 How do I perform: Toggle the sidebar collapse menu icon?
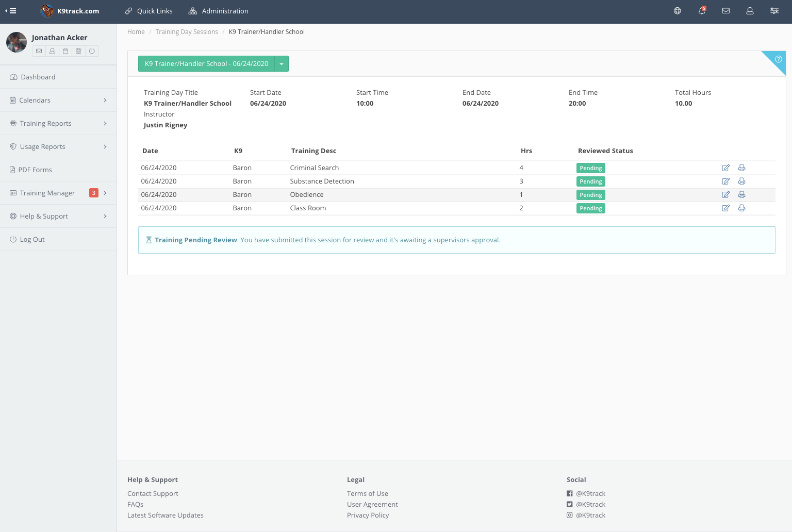[x=11, y=11]
